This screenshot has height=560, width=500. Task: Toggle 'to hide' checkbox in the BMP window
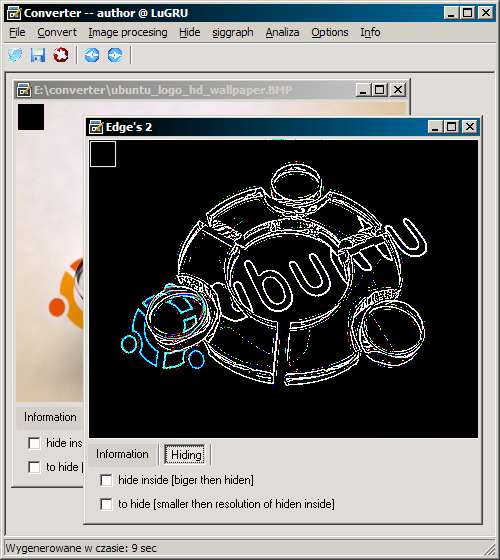34,467
